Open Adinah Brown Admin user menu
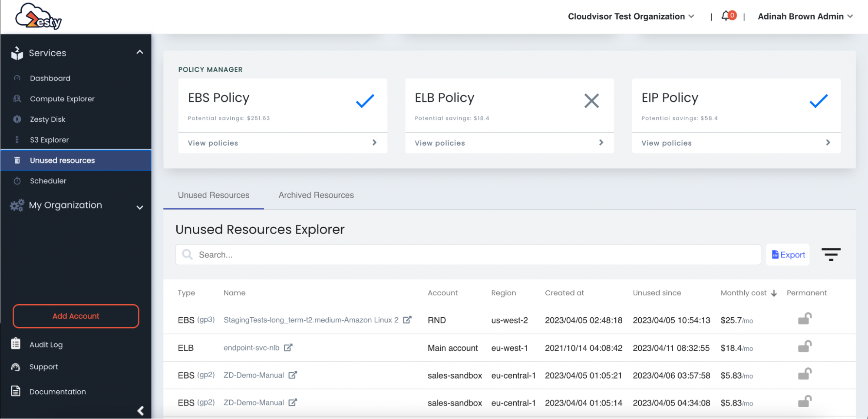Screen dimensions: 868x419 coord(805,17)
